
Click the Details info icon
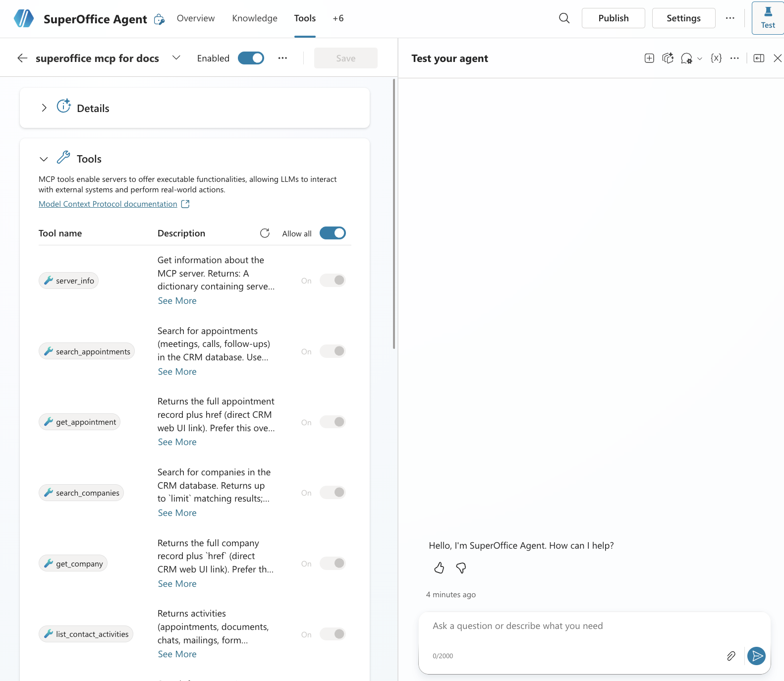tap(63, 106)
